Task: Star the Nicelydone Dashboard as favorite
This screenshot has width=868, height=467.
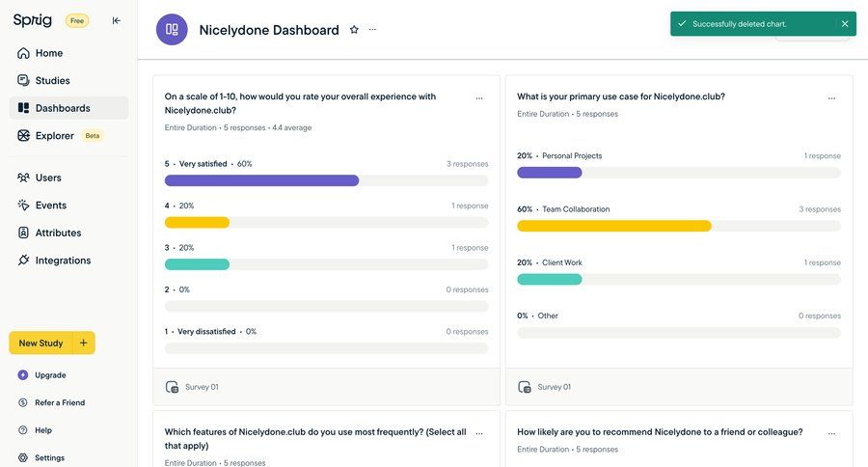Action: coord(354,30)
